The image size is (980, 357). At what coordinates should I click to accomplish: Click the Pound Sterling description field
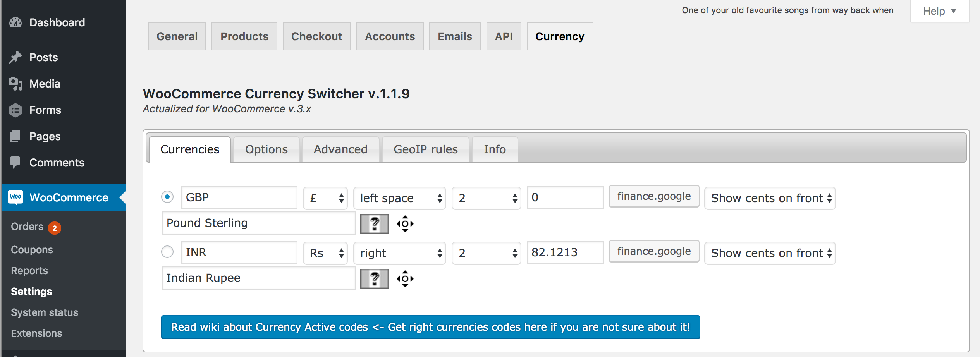(259, 223)
